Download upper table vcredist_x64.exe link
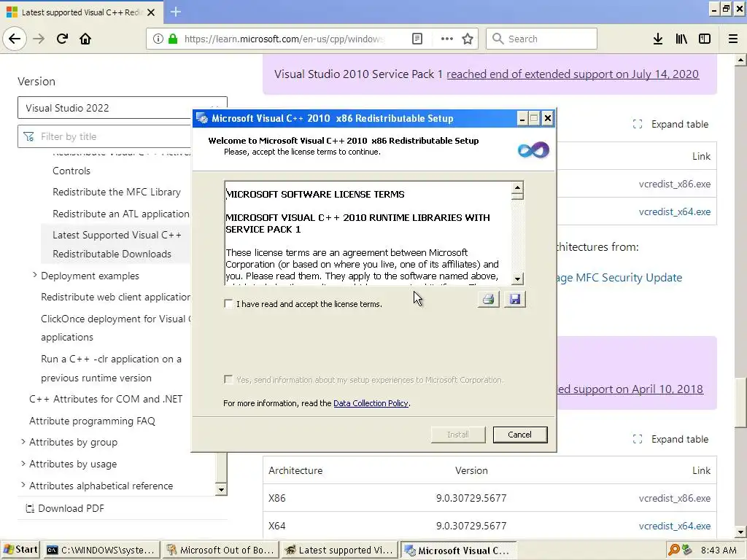Screen dimensions: 747x560 675,211
